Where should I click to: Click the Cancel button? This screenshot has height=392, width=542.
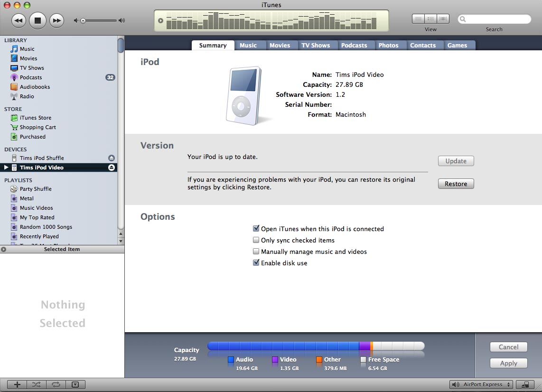(508, 347)
